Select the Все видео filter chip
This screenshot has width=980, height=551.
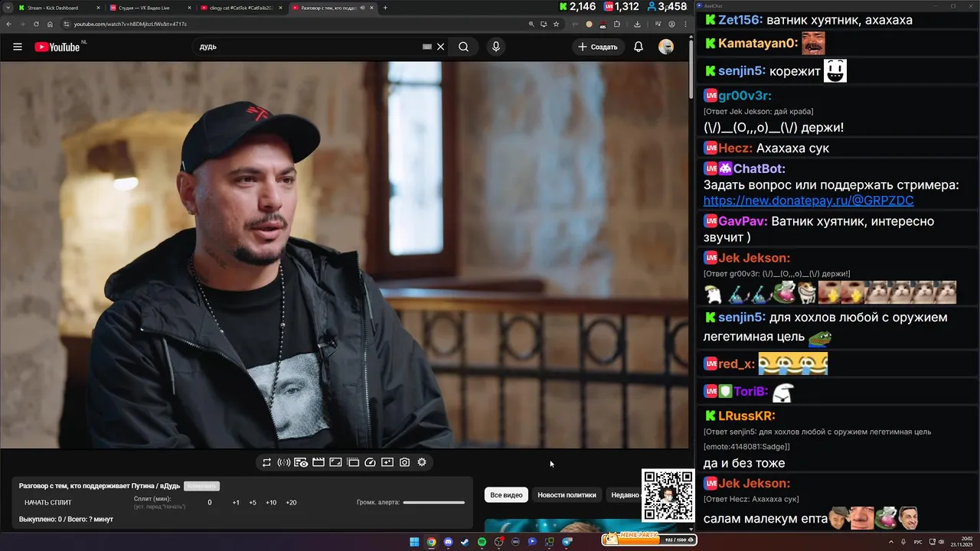coord(506,495)
